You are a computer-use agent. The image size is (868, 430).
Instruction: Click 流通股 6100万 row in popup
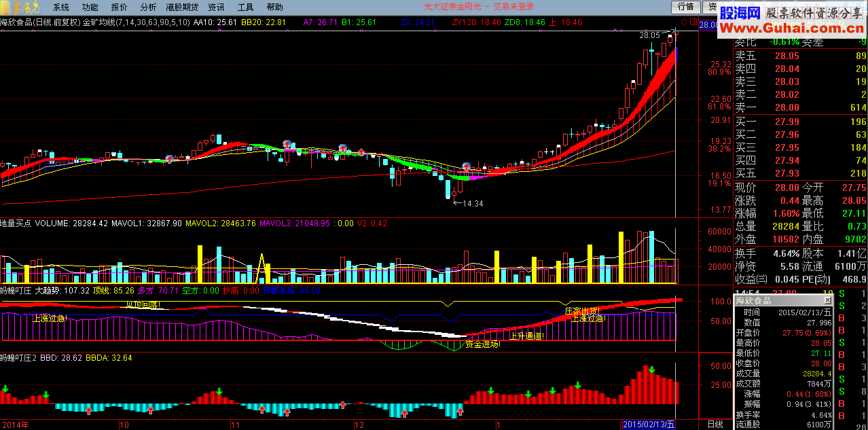784,425
